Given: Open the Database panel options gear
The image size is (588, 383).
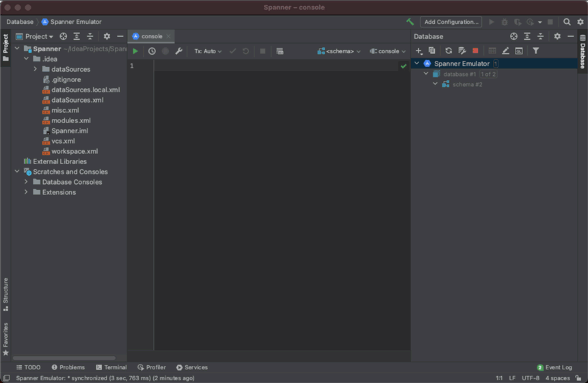Looking at the screenshot, I should coord(557,36).
